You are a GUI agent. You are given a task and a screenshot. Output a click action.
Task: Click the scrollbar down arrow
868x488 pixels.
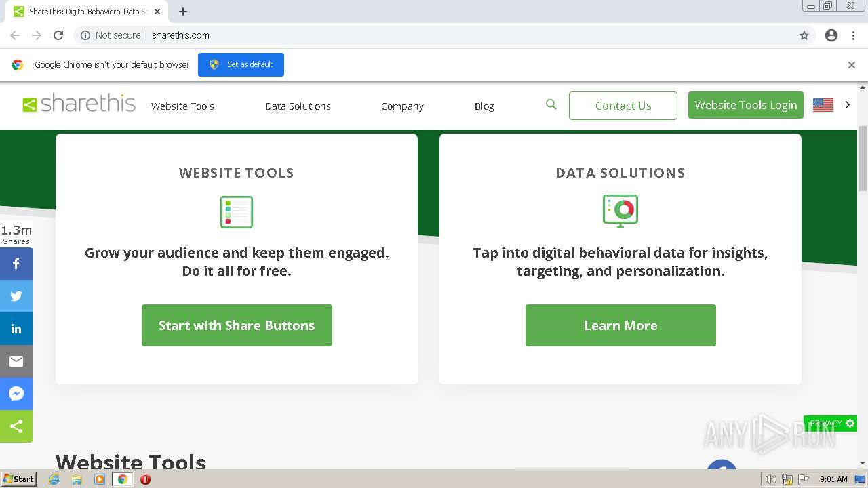[863, 463]
